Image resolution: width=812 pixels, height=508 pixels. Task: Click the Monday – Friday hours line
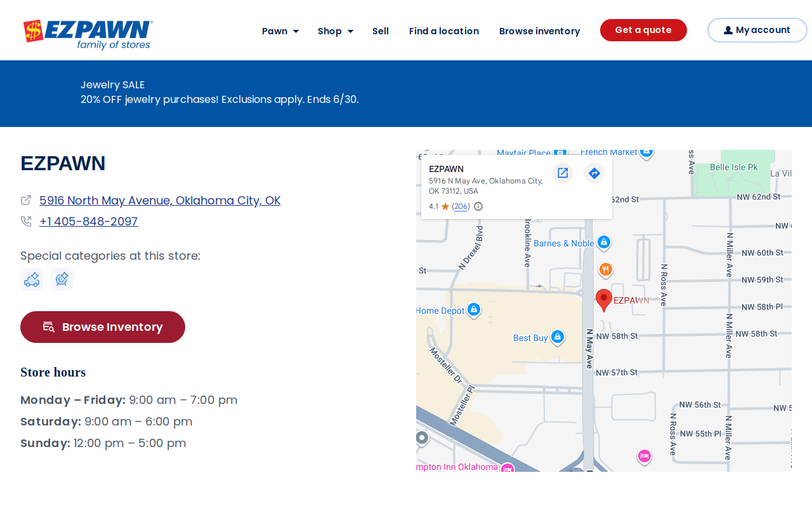coord(129,400)
